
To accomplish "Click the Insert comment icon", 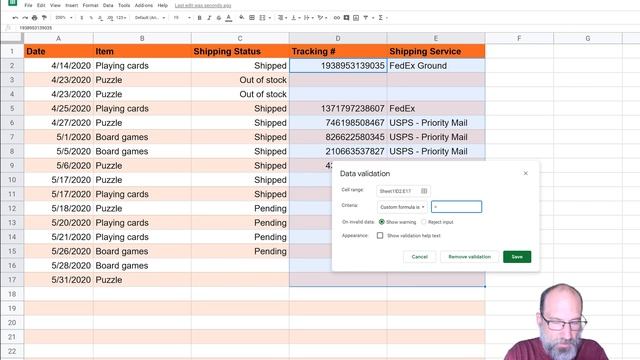I will 346,18.
